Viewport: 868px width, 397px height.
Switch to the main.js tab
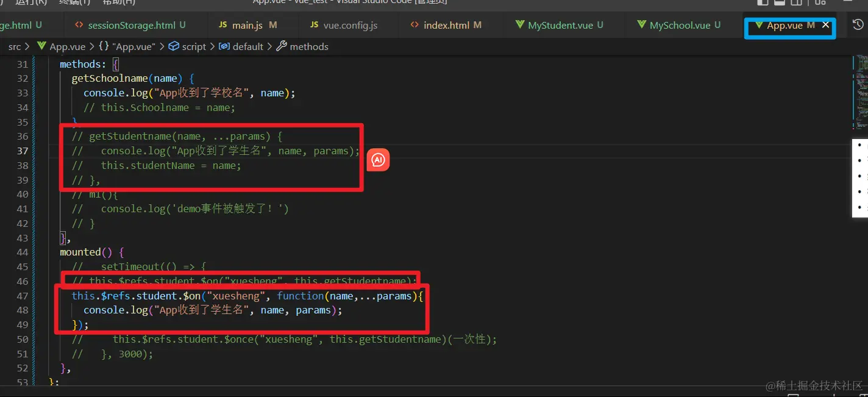pyautogui.click(x=248, y=25)
